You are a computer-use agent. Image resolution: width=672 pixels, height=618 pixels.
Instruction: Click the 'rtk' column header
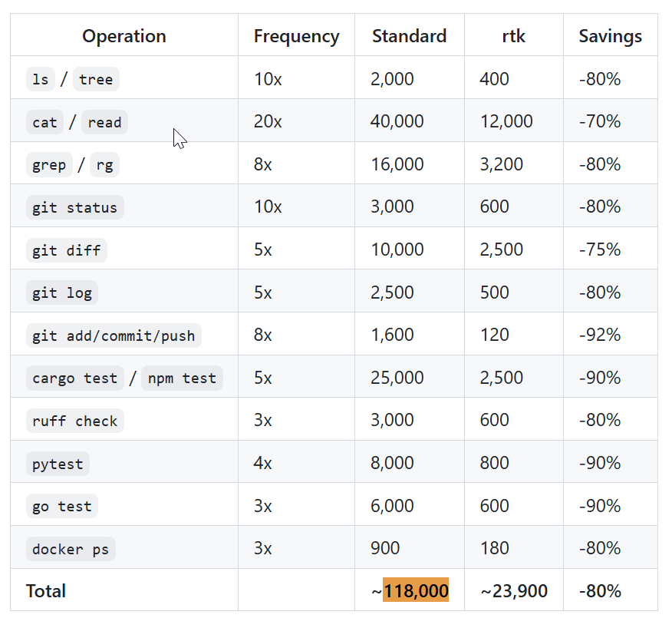point(513,35)
